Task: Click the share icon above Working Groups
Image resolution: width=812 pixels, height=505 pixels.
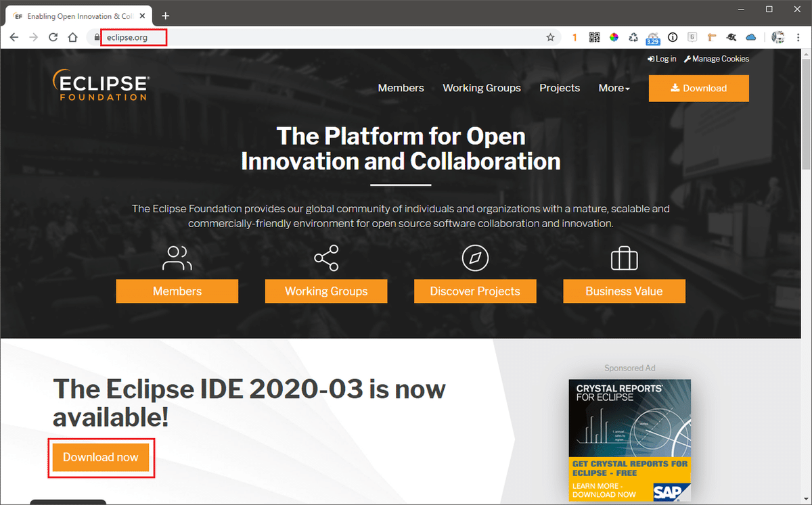Action: pyautogui.click(x=326, y=258)
